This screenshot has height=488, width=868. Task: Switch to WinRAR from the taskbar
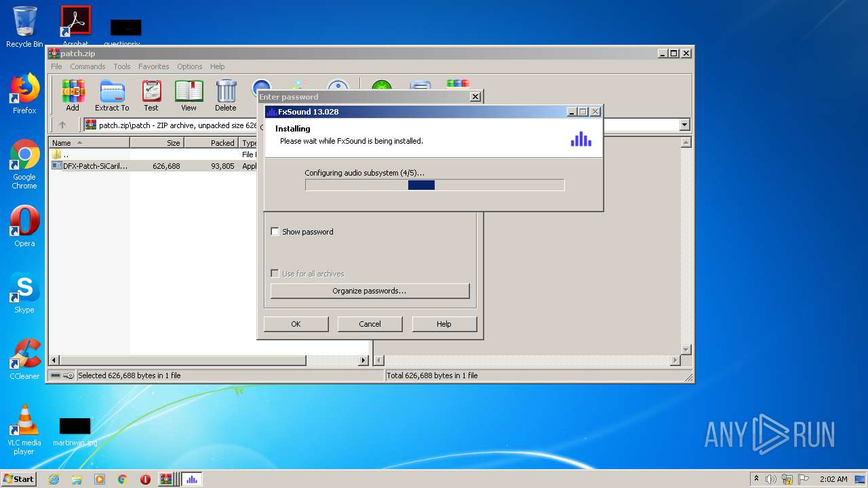[x=167, y=479]
